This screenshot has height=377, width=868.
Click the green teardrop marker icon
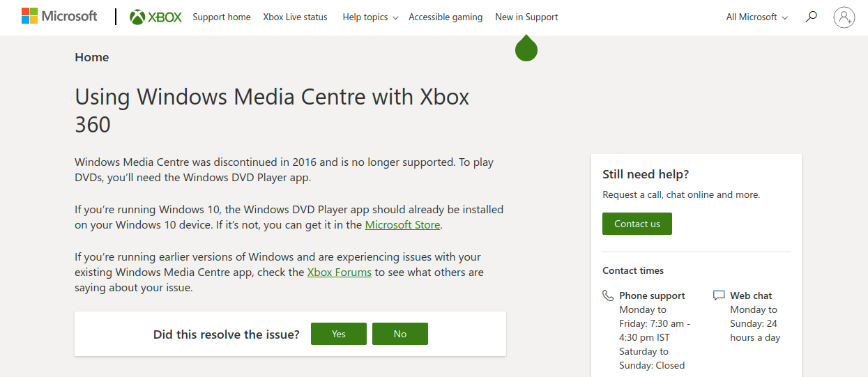526,49
